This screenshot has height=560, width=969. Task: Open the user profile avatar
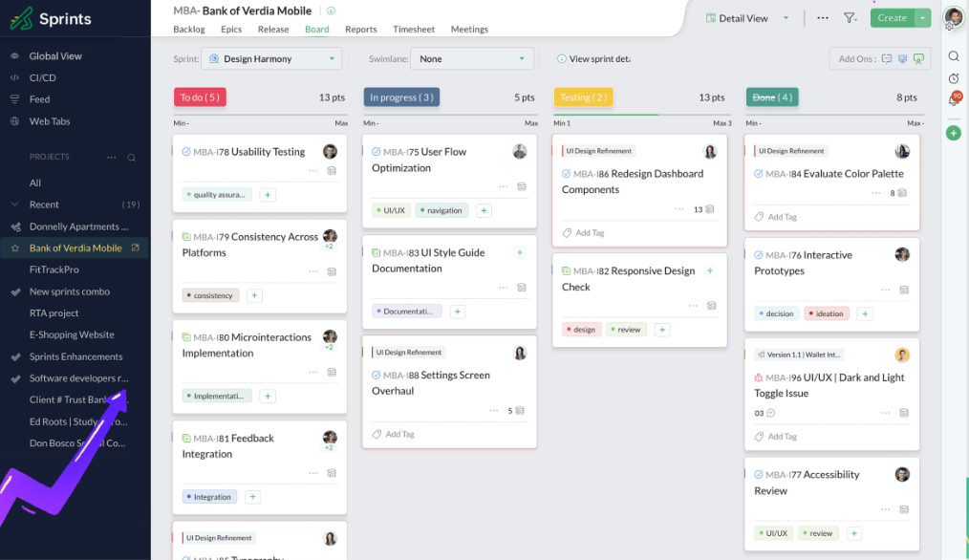(954, 17)
